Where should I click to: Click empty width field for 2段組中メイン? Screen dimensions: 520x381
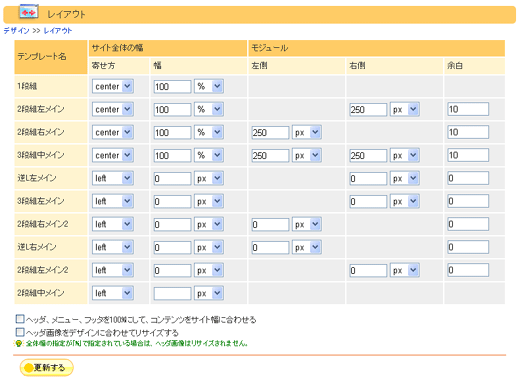172,293
